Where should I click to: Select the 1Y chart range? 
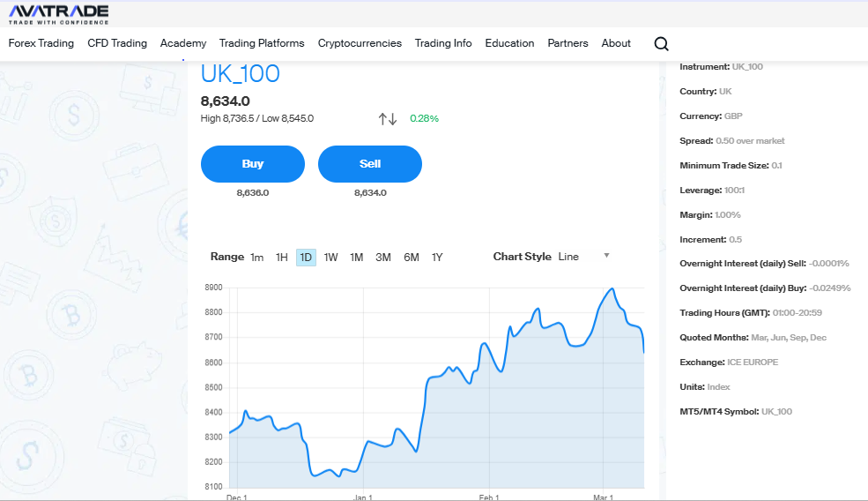[437, 258]
